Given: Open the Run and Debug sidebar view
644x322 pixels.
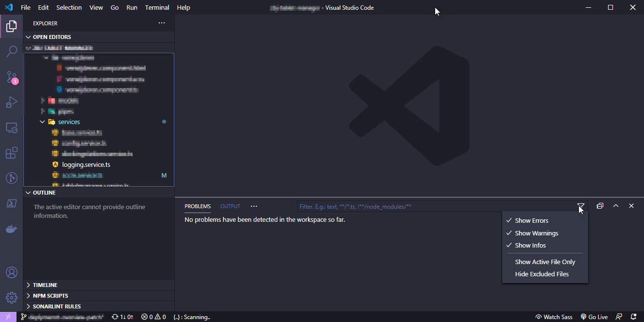Looking at the screenshot, I should point(12,102).
